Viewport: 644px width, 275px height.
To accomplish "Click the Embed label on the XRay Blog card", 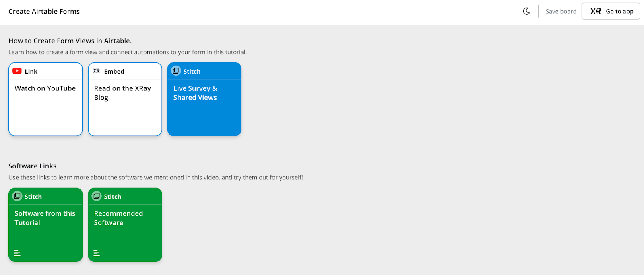I will pos(114,71).
